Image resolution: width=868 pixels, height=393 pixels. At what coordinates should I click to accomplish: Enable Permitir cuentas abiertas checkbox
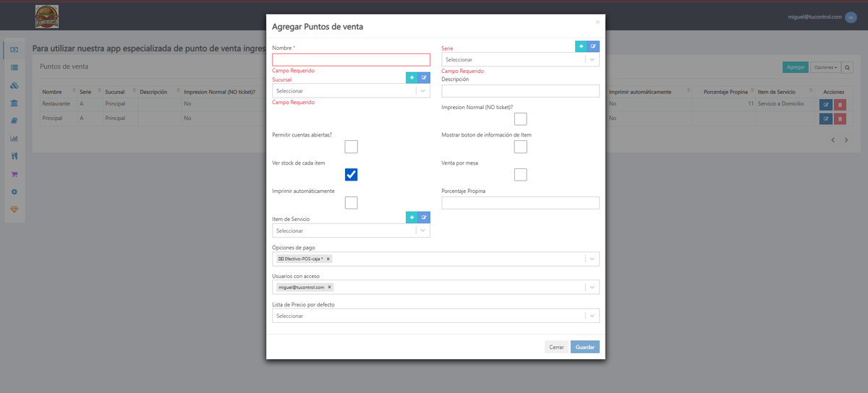coord(351,147)
